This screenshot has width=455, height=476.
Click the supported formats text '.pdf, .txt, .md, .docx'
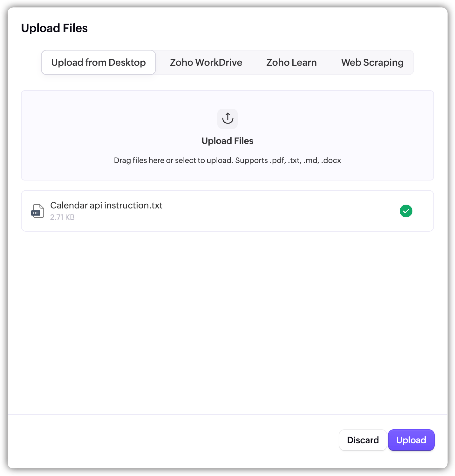point(305,160)
